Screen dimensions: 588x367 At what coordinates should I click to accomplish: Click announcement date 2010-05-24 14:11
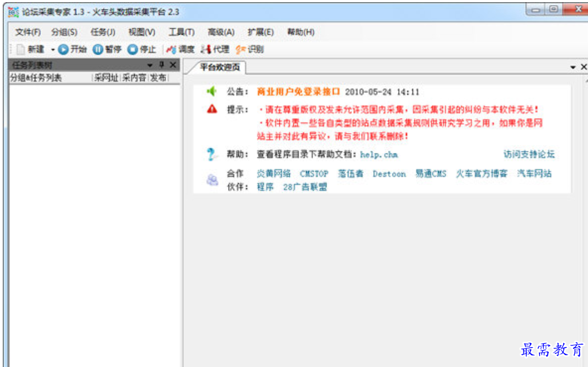(x=382, y=92)
